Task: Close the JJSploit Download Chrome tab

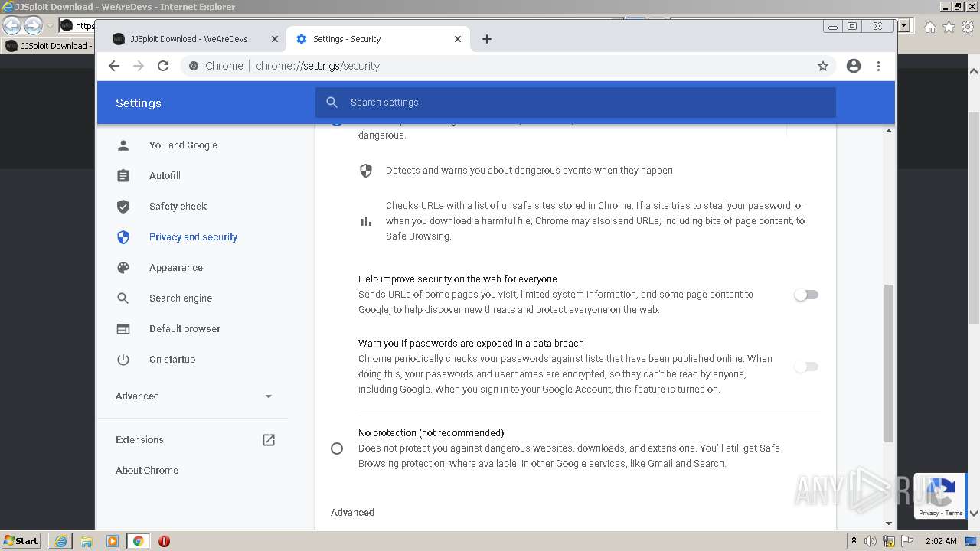Action: point(275,39)
